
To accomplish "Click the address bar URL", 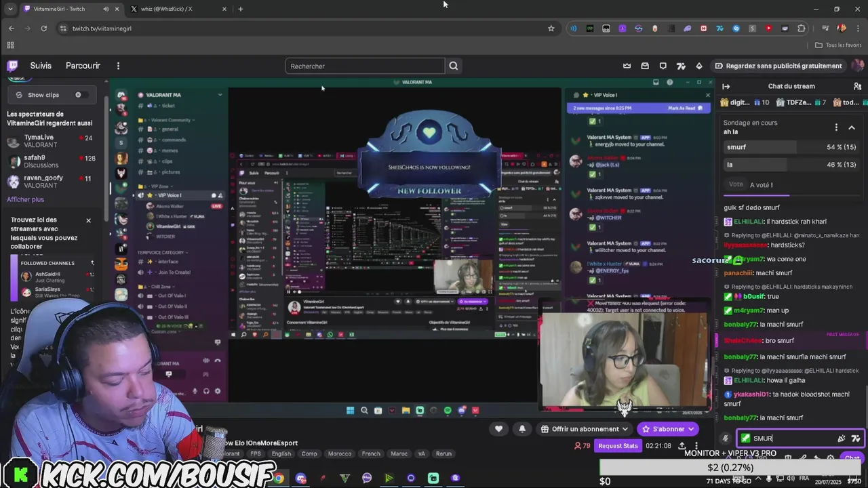I will (102, 28).
